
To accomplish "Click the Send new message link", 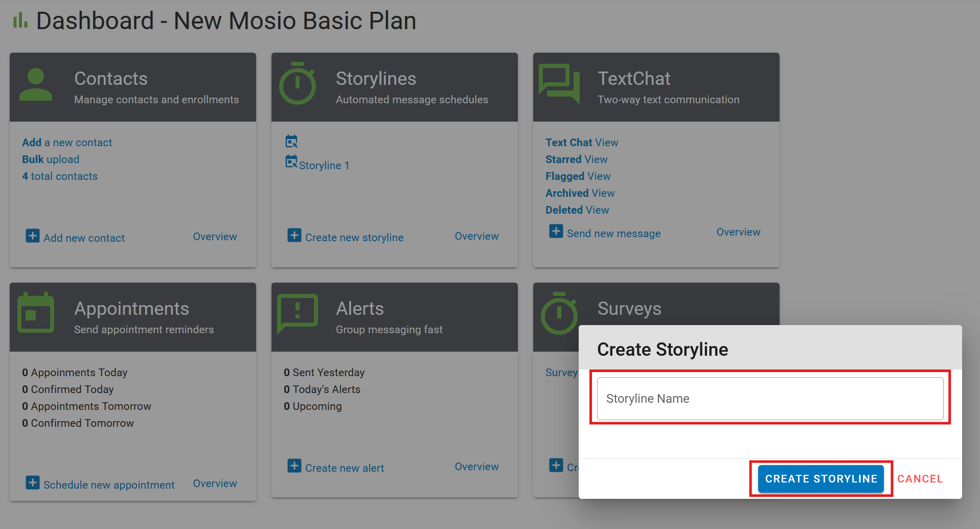I will click(x=614, y=234).
